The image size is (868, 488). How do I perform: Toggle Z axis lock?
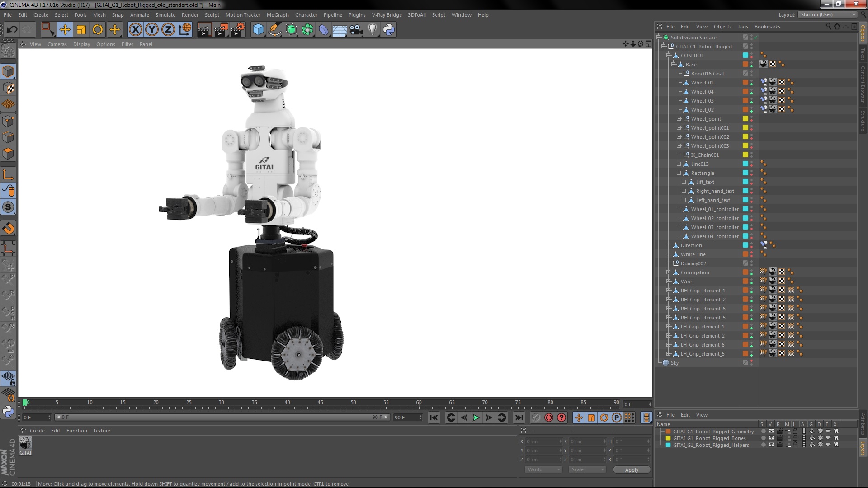pyautogui.click(x=168, y=30)
